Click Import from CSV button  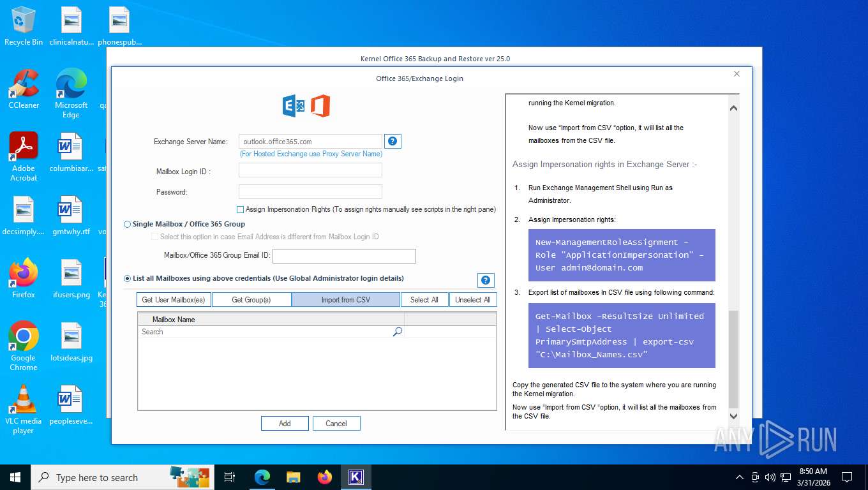pyautogui.click(x=346, y=300)
